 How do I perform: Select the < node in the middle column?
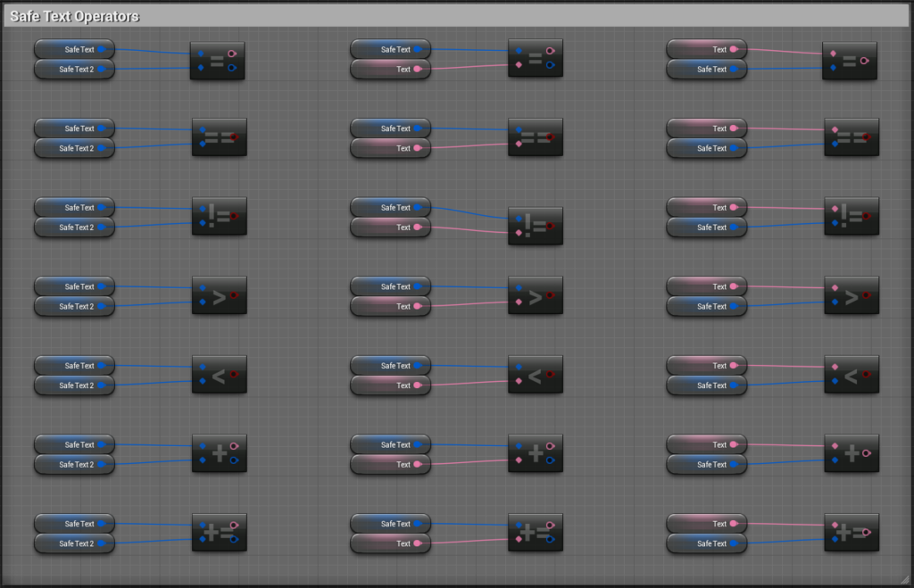(535, 376)
